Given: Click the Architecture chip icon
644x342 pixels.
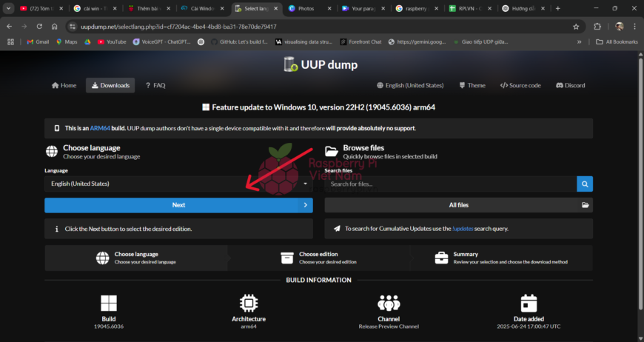Looking at the screenshot, I should point(249,304).
